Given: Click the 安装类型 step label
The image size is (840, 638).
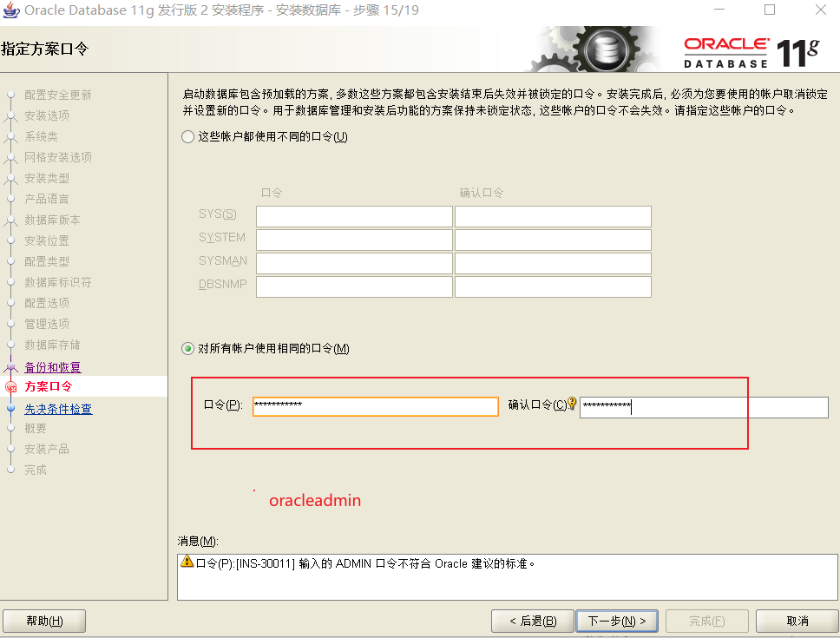Looking at the screenshot, I should coord(47,179).
